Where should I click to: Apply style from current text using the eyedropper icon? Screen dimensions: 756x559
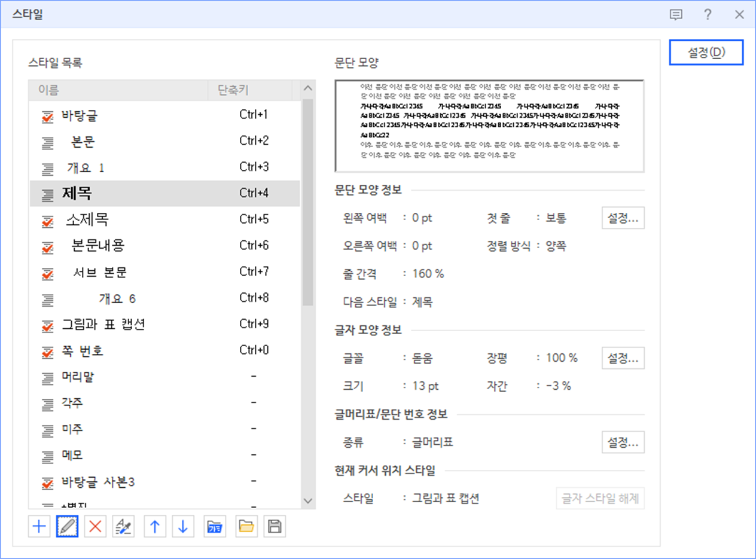pos(123,527)
